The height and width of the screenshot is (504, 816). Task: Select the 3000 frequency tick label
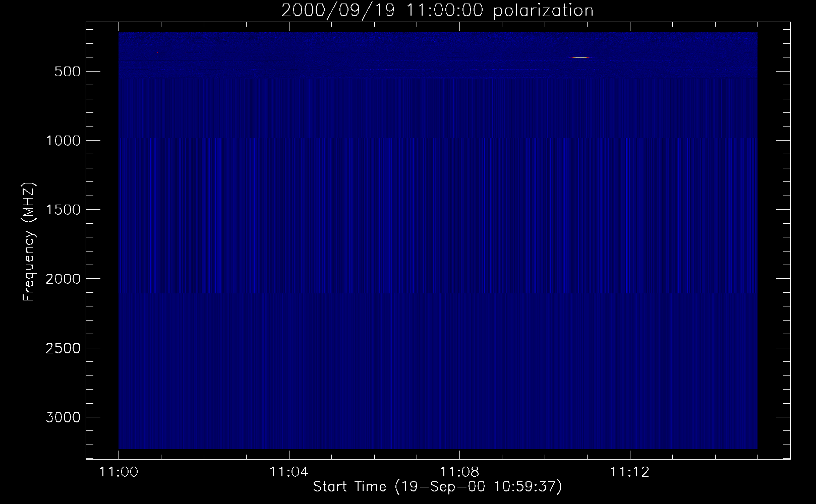(x=63, y=417)
